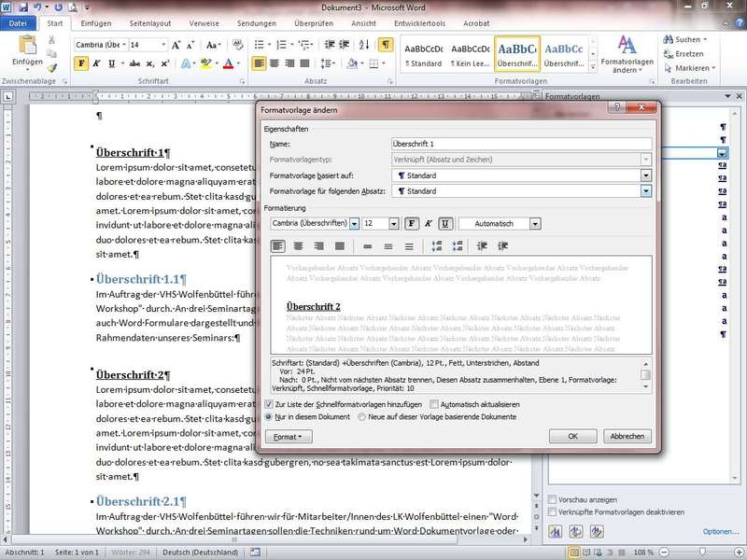Enable Automatisch aktualisieren checkbox
The height and width of the screenshot is (560, 747).
coord(433,404)
